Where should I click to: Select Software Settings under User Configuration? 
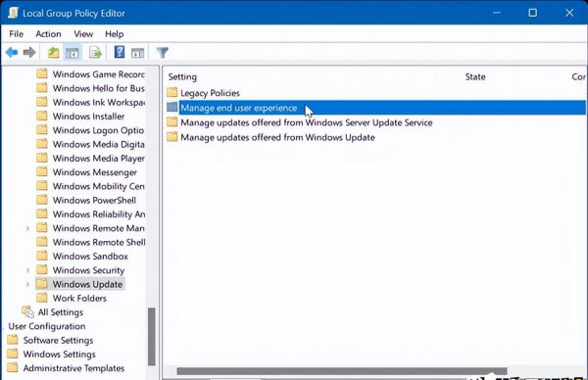coord(58,340)
